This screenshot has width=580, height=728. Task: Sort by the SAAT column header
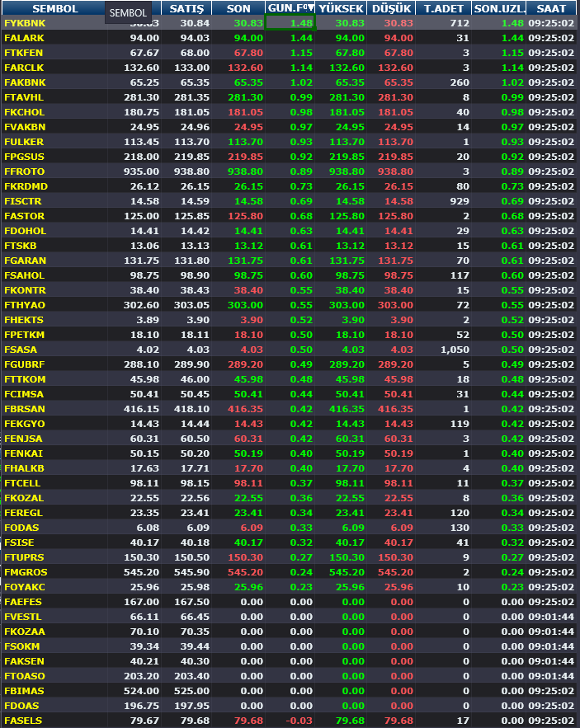[552, 8]
